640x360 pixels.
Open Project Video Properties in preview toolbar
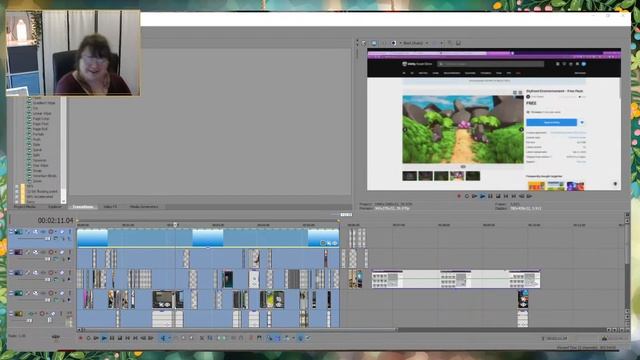coord(364,43)
